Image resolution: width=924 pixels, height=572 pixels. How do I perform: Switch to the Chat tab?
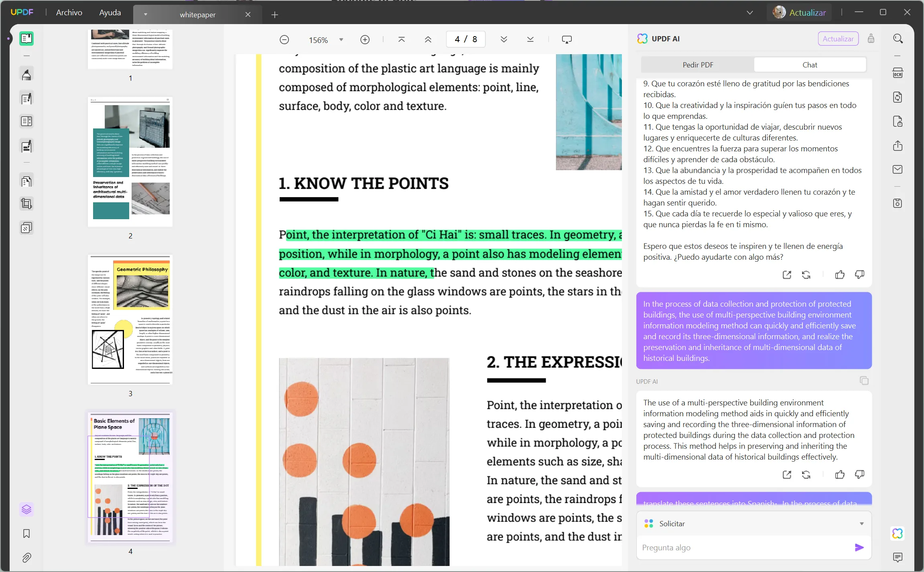(810, 65)
